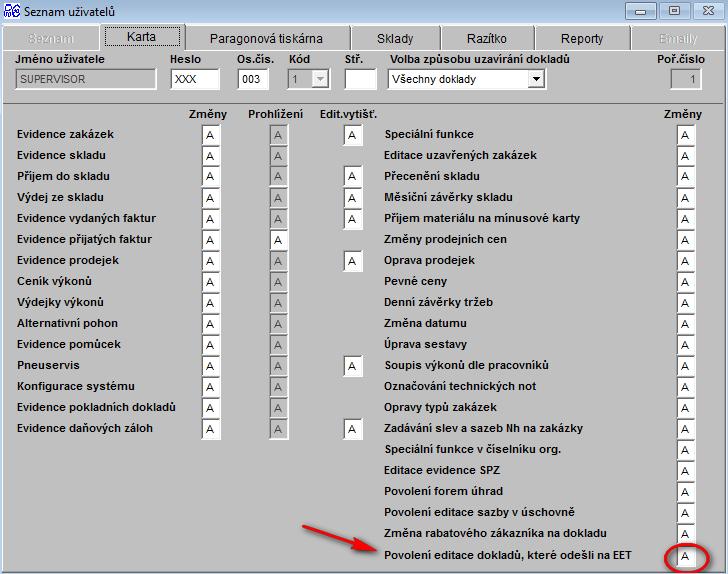728x574 pixels.
Task: Toggle Změna rabatového zákazníka na dokladu
Action: click(x=685, y=534)
